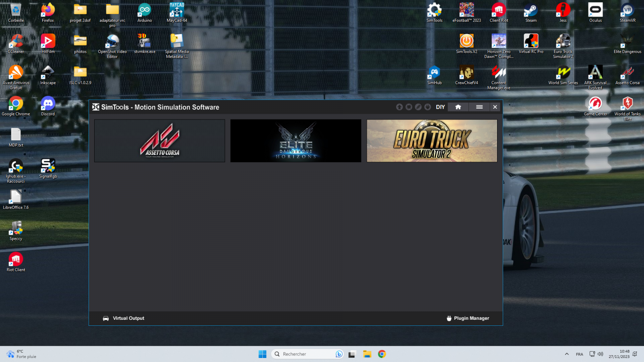Open File Explorer from taskbar
This screenshot has height=362, width=644.
coord(367,354)
